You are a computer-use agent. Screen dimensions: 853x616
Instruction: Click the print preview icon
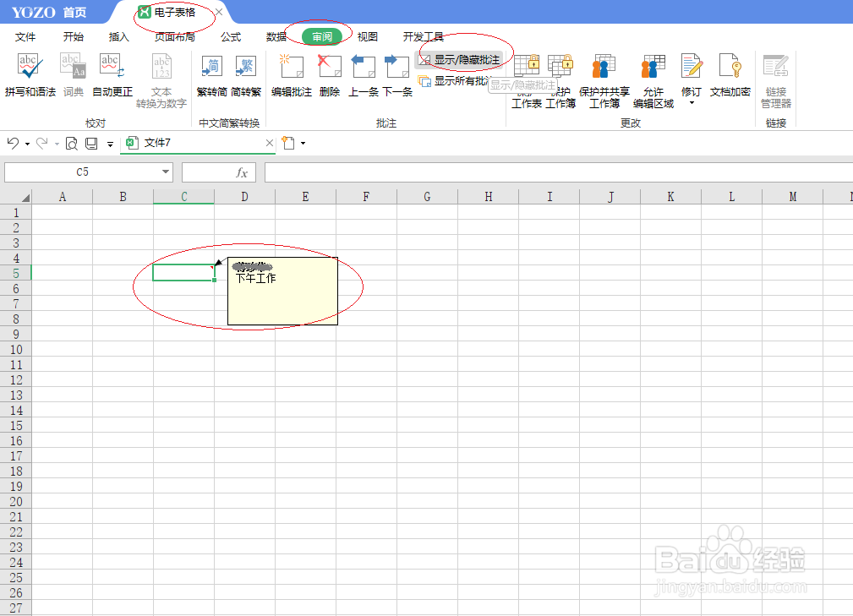pos(71,143)
